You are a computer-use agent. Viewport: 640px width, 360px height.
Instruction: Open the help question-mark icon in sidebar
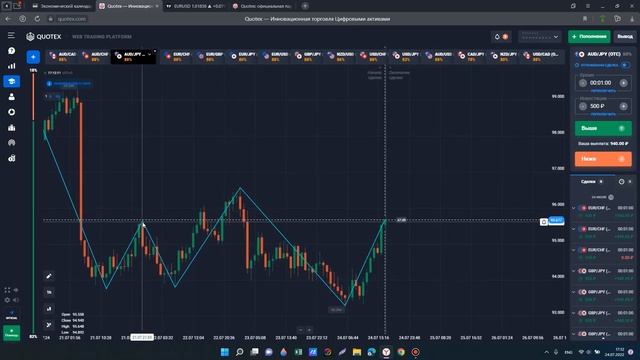[x=11, y=51]
